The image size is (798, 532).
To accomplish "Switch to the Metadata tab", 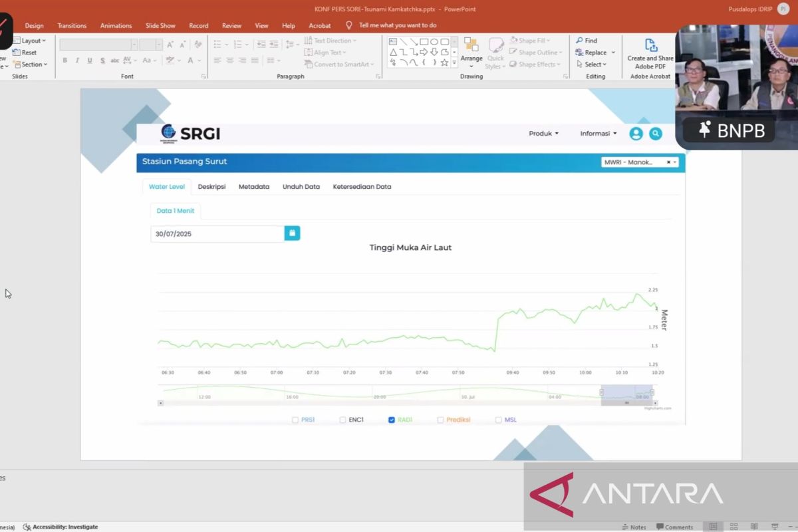I will coord(254,187).
